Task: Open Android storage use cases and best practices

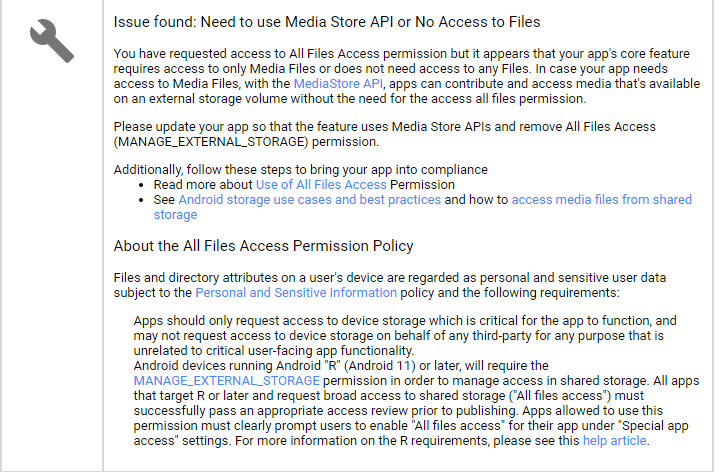Action: (x=310, y=200)
